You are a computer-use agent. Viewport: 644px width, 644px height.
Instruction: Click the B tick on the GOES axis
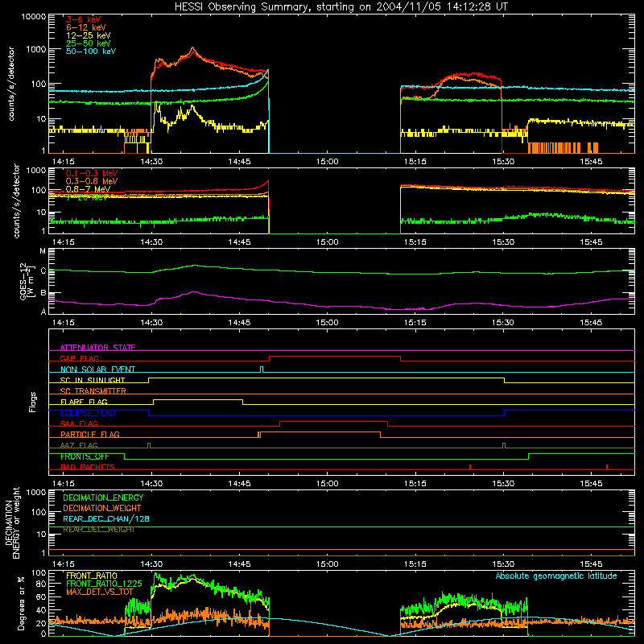43,293
